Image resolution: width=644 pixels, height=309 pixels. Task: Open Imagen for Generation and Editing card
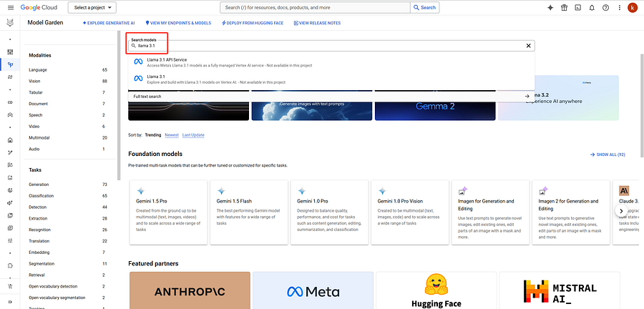pyautogui.click(x=490, y=212)
